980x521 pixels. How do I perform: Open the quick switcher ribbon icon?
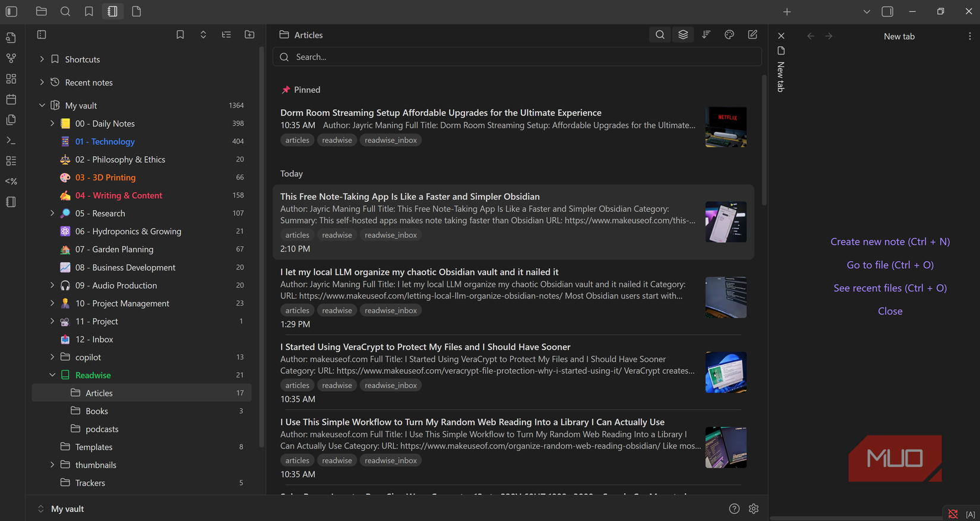11,38
